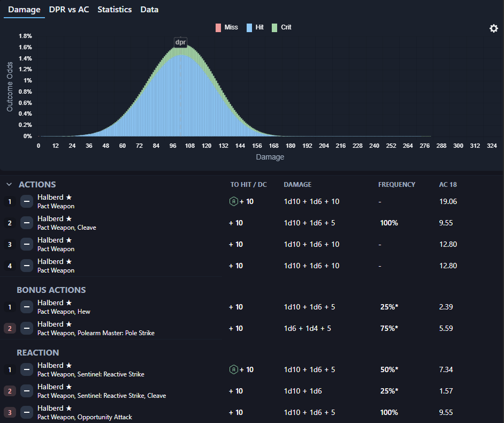Collapse the Actions section chevron
504x423 pixels.
point(9,184)
